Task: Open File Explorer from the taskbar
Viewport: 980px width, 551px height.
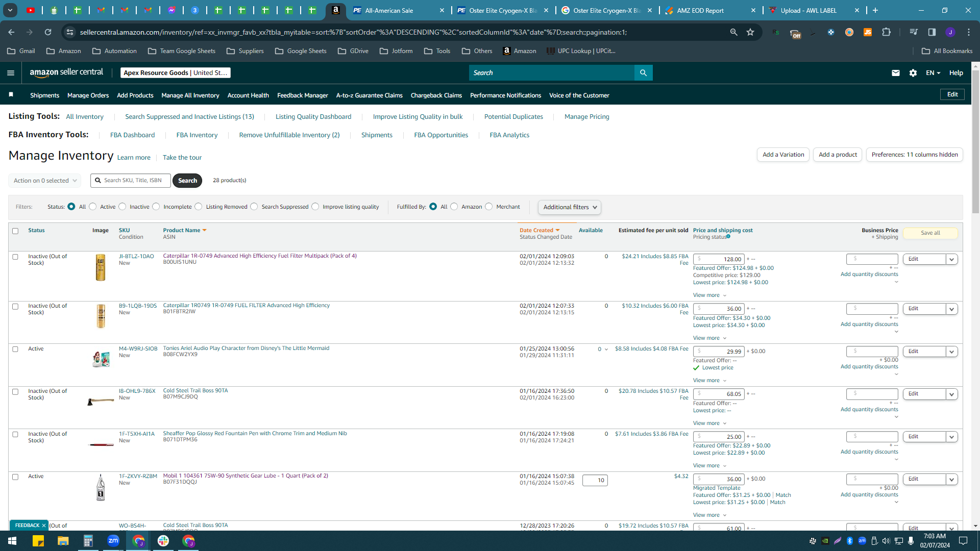Action: pos(63,541)
